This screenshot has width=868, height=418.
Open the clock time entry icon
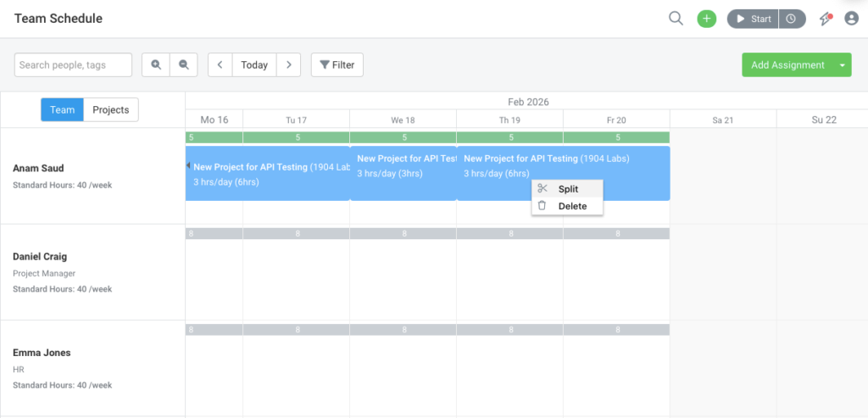pyautogui.click(x=792, y=19)
